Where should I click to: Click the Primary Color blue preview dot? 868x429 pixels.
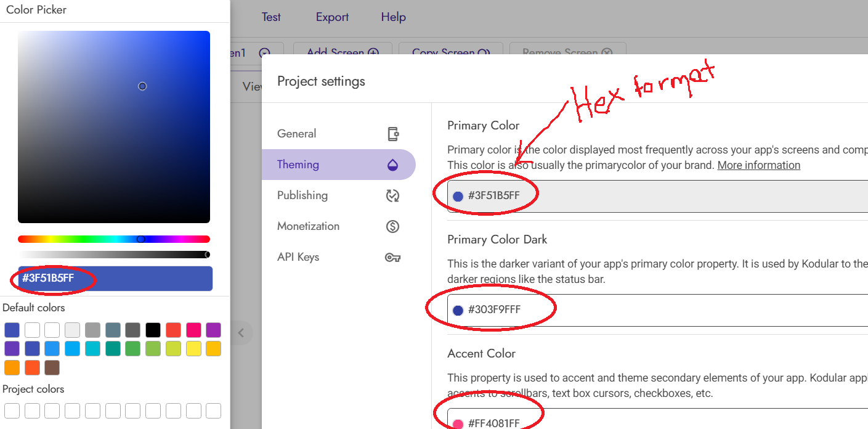point(458,196)
